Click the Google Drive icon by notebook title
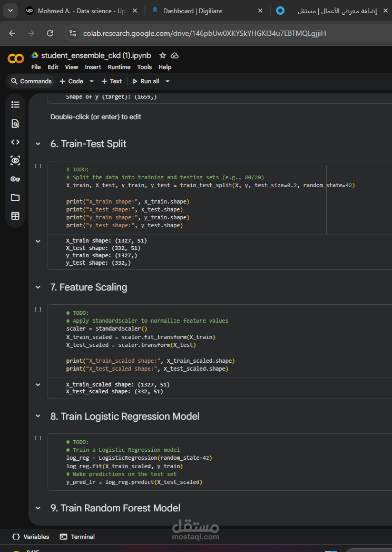Screen dimensions: 392x552 pyautogui.click(x=35, y=55)
